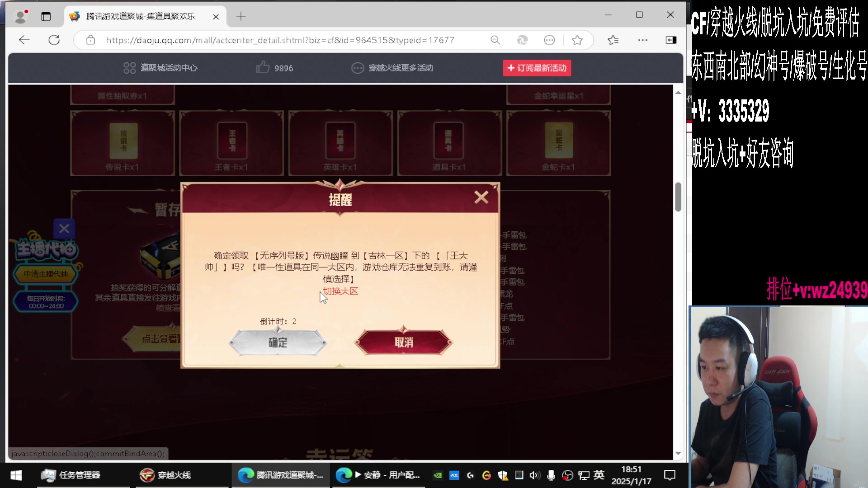Viewport: 868px width, 488px height.
Task: Open the clock showing 18:51
Action: point(631,475)
